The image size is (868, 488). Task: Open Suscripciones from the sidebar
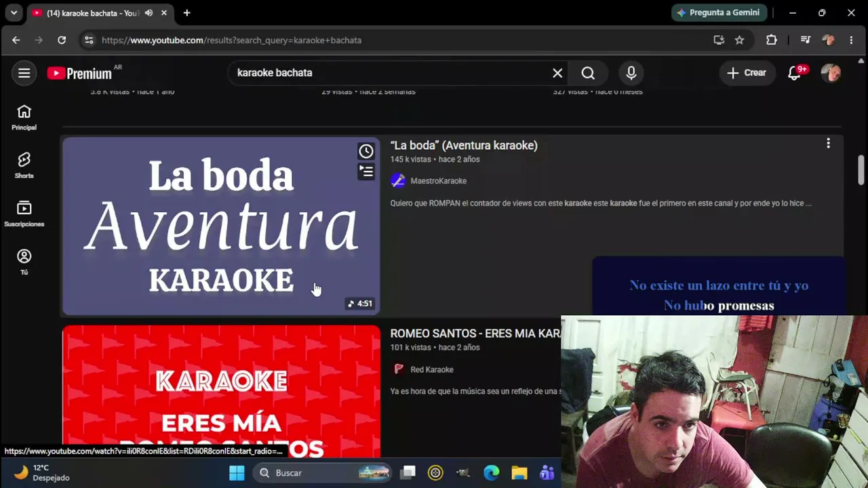click(24, 214)
